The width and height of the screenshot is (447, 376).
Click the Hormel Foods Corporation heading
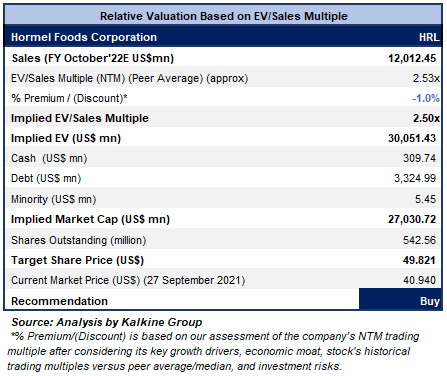coord(84,37)
